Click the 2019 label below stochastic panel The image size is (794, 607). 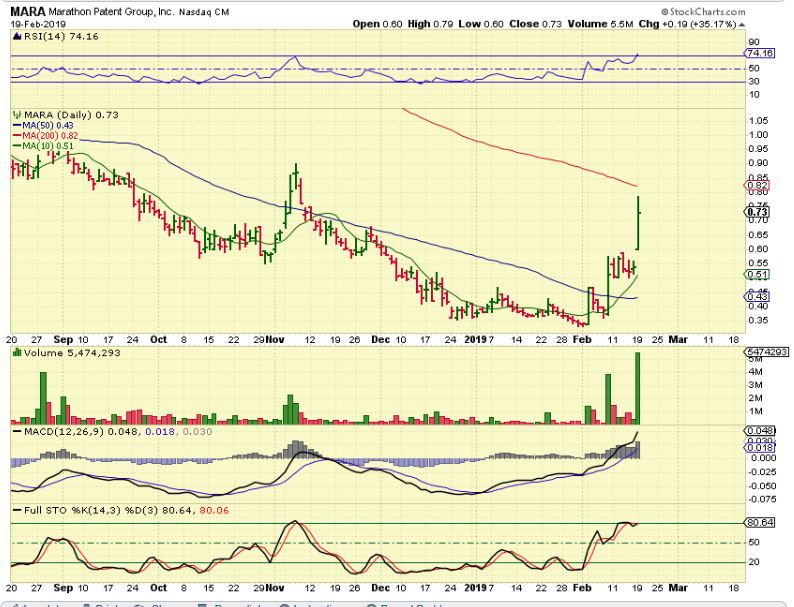point(475,588)
